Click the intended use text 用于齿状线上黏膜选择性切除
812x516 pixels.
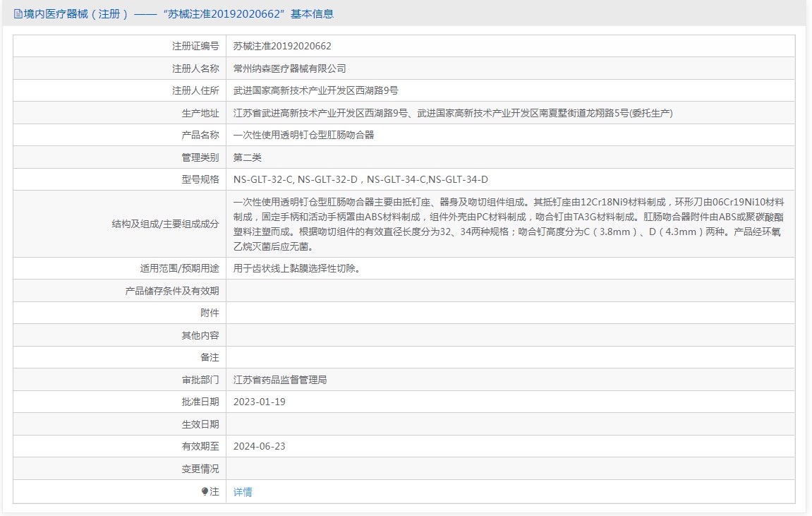coord(297,268)
